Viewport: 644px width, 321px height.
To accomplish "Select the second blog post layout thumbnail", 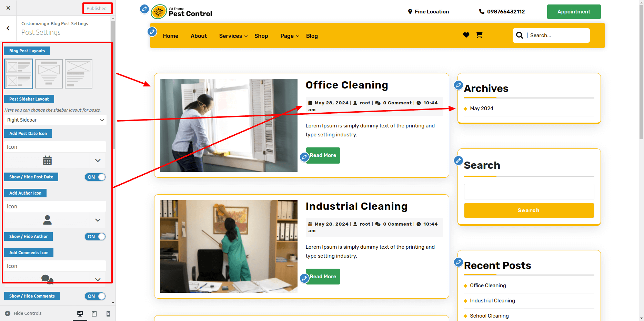I will (49, 74).
